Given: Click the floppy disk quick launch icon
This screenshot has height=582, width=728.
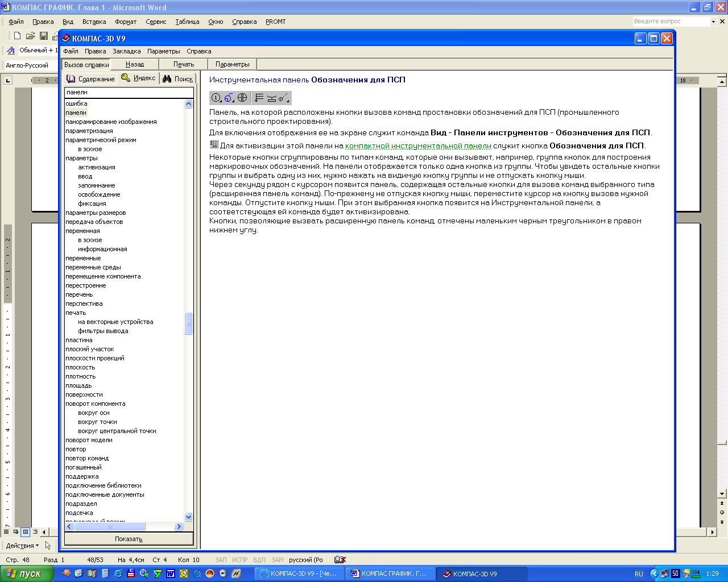Looking at the screenshot, I should [131, 573].
